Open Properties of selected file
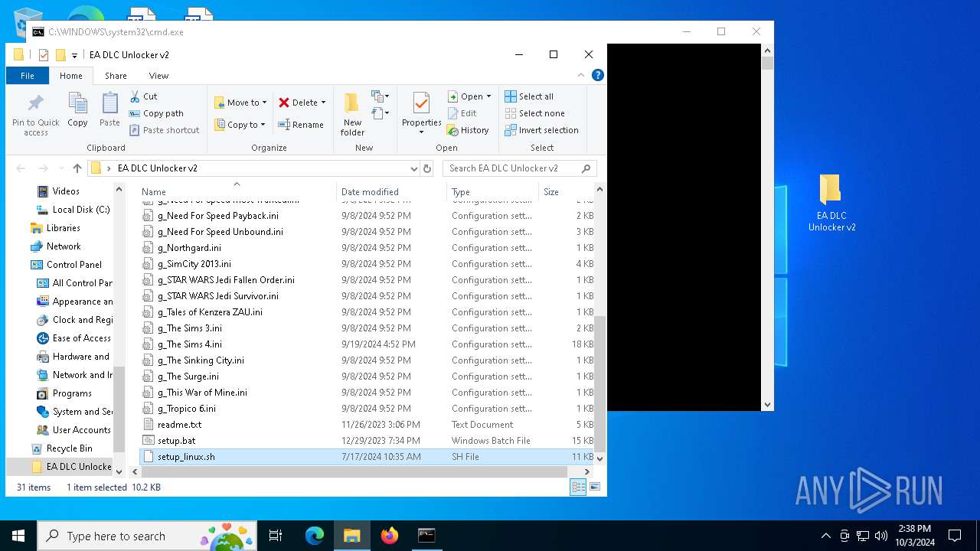This screenshot has width=980, height=551. pyautogui.click(x=422, y=115)
